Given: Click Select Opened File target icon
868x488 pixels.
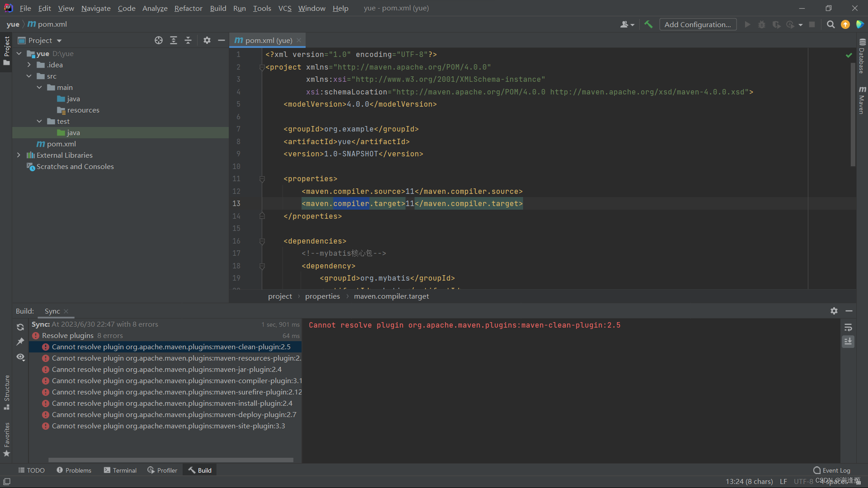Looking at the screenshot, I should [158, 40].
